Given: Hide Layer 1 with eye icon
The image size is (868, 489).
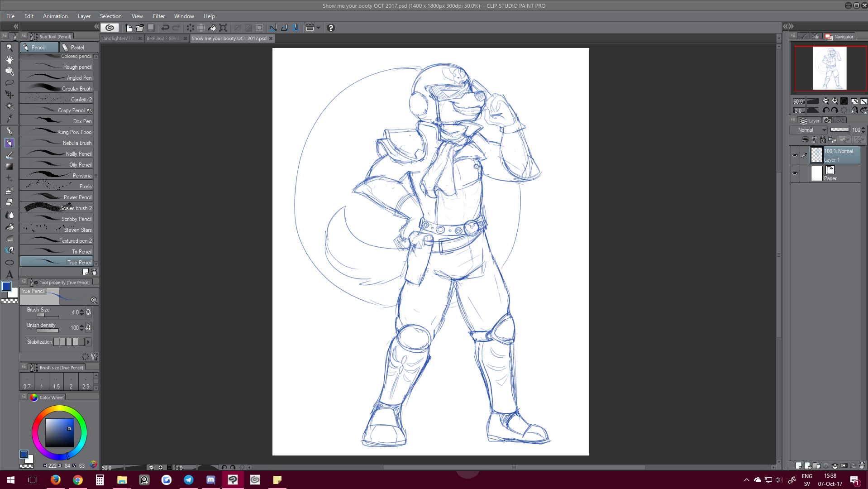Looking at the screenshot, I should pos(795,155).
